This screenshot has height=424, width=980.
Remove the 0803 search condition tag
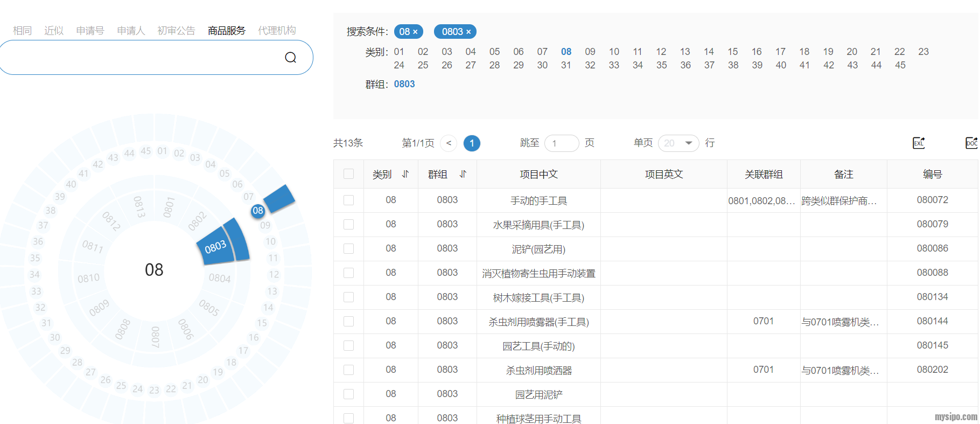click(468, 32)
